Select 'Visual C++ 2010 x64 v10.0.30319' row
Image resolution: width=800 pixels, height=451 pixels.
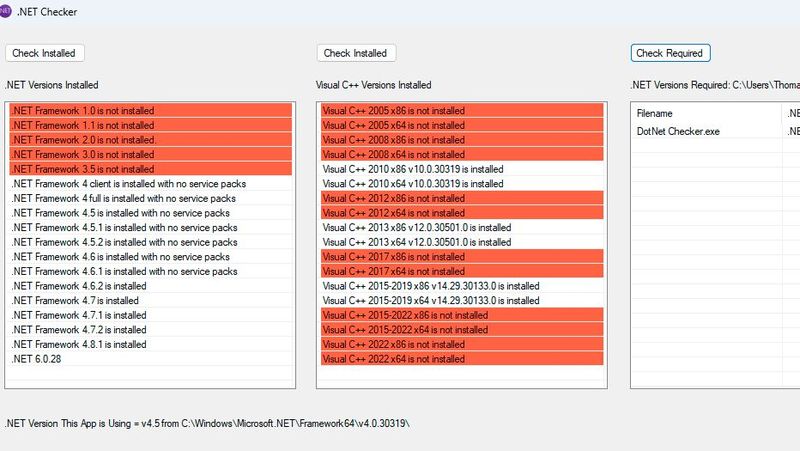pyautogui.click(x=462, y=184)
